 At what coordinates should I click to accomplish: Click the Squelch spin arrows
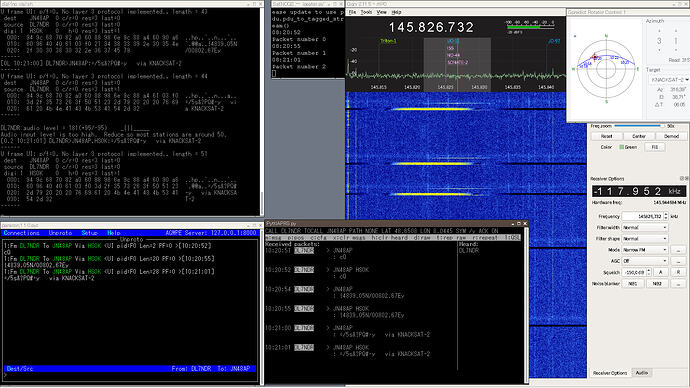pos(648,273)
